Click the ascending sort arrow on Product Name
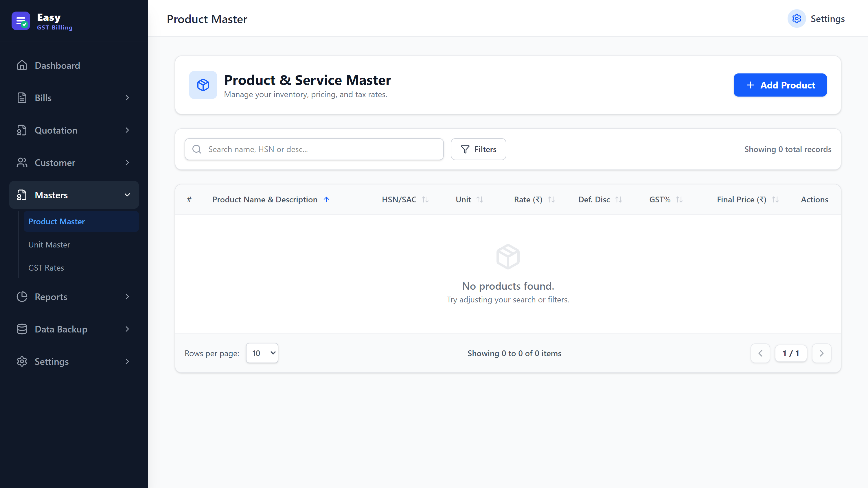868x488 pixels. tap(326, 199)
